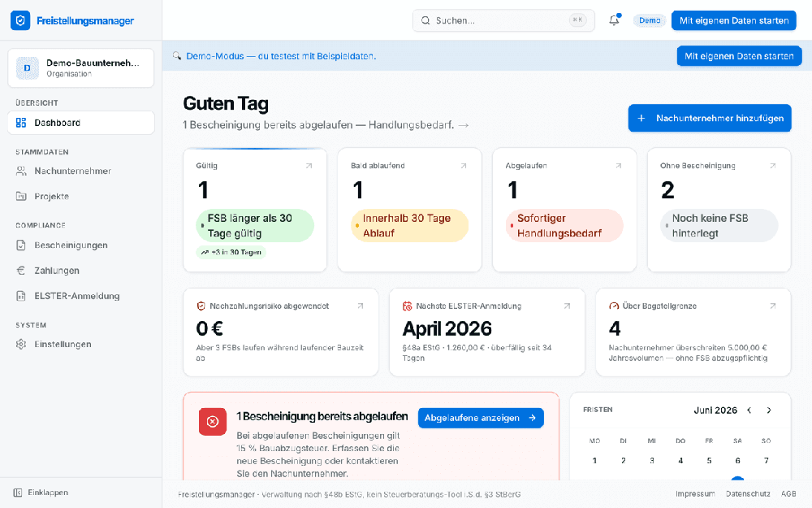
Task: Open the Impressum footer link
Action: coord(695,494)
